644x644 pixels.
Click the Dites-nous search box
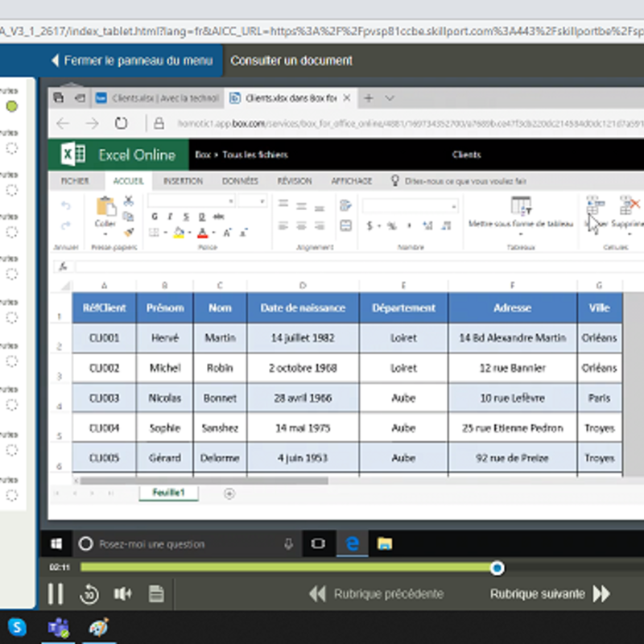465,181
